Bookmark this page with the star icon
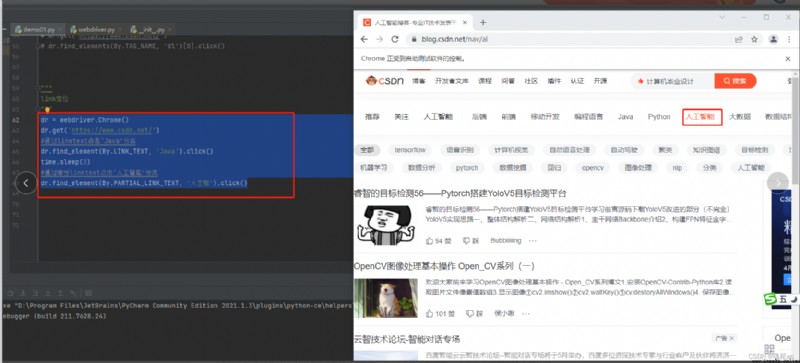Image resolution: width=800 pixels, height=363 pixels. tap(754, 39)
